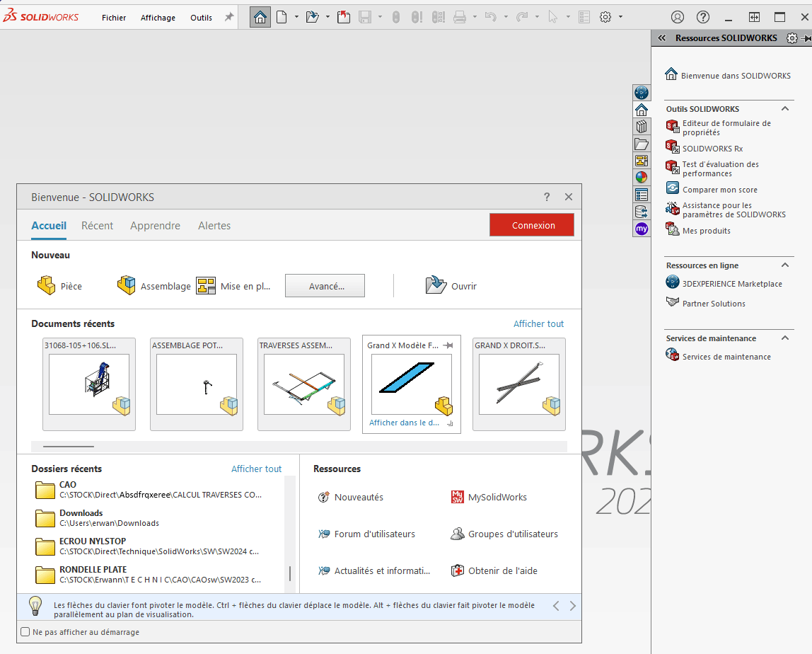Click 'Afficher tout' for Documents récents
The width and height of the screenshot is (812, 654).
pos(538,323)
